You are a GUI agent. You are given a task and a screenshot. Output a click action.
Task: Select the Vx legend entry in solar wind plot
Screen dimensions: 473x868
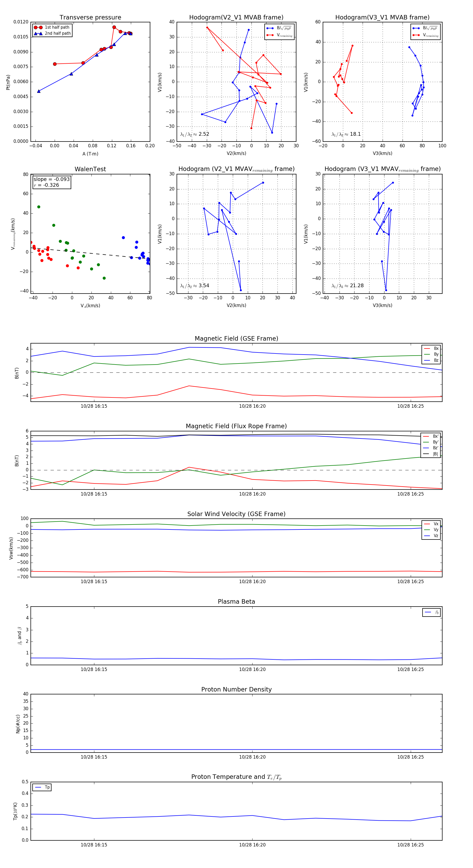click(x=431, y=524)
